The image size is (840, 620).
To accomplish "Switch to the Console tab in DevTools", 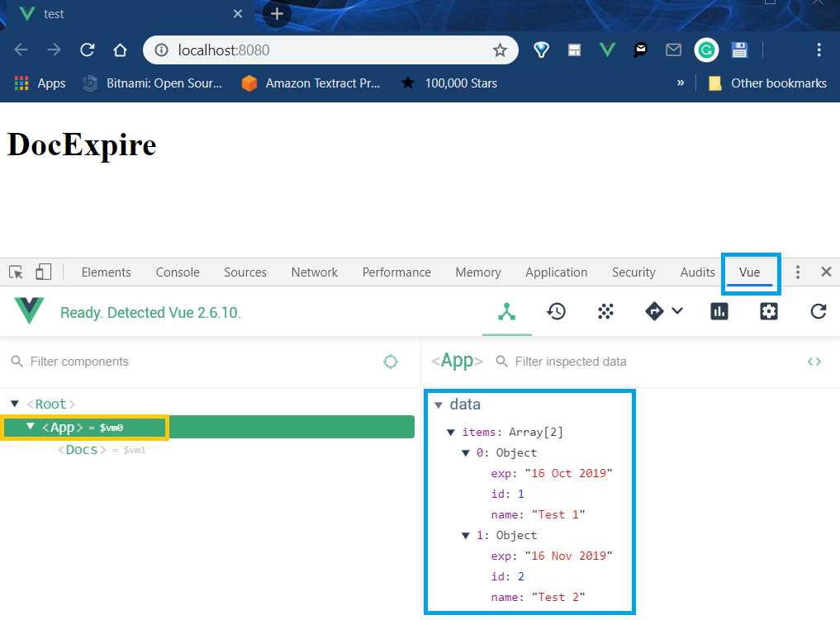I will (x=177, y=272).
